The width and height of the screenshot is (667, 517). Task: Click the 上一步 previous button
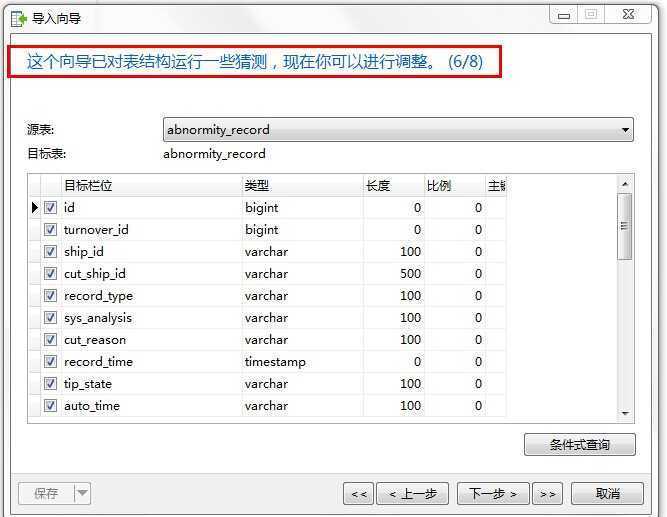tap(413, 494)
